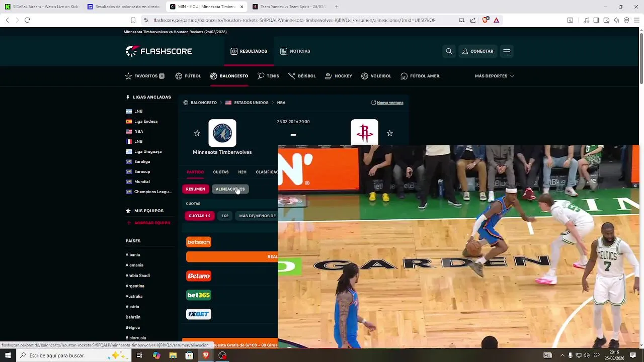Select 1X2 odds filter
The width and height of the screenshot is (644, 362).
(225, 216)
